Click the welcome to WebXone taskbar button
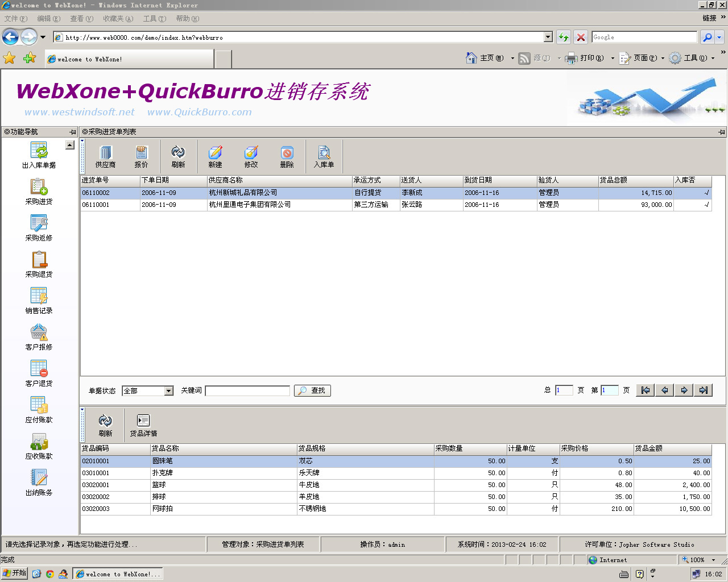This screenshot has height=582, width=728. coord(118,574)
